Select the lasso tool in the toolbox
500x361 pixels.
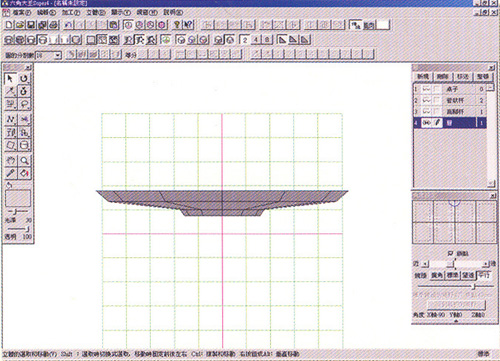coord(24,105)
